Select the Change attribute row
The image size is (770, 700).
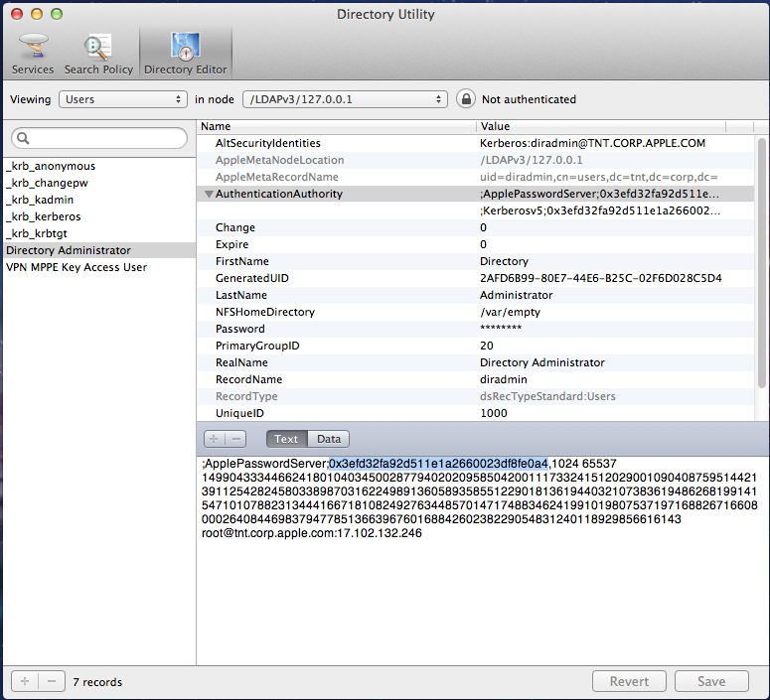pos(475,227)
